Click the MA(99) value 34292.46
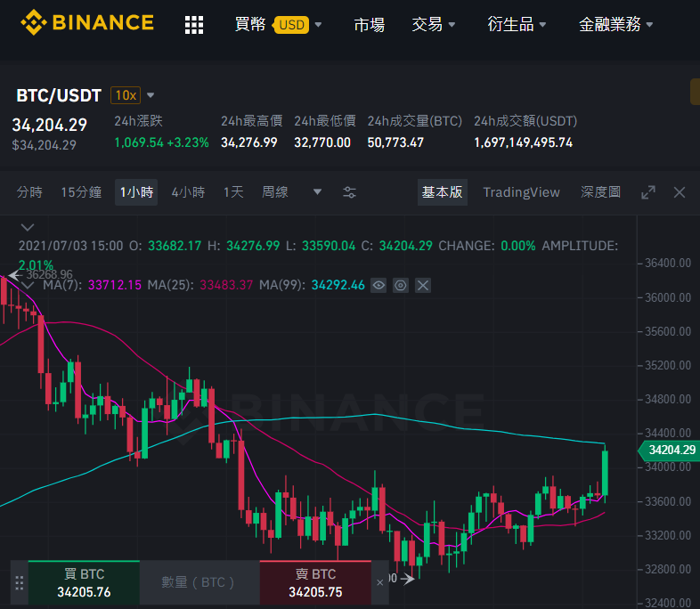This screenshot has height=609, width=700. [338, 285]
